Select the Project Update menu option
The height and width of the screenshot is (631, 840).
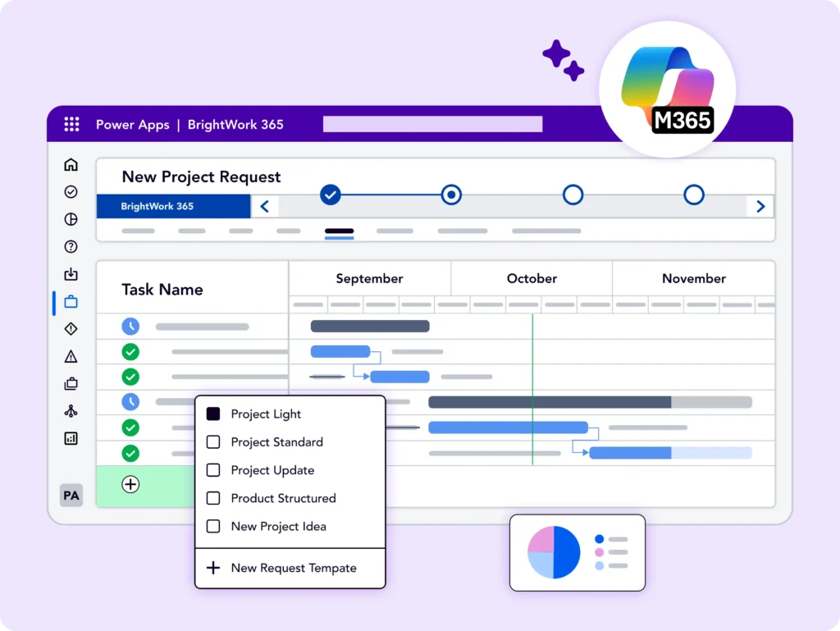tap(272, 470)
